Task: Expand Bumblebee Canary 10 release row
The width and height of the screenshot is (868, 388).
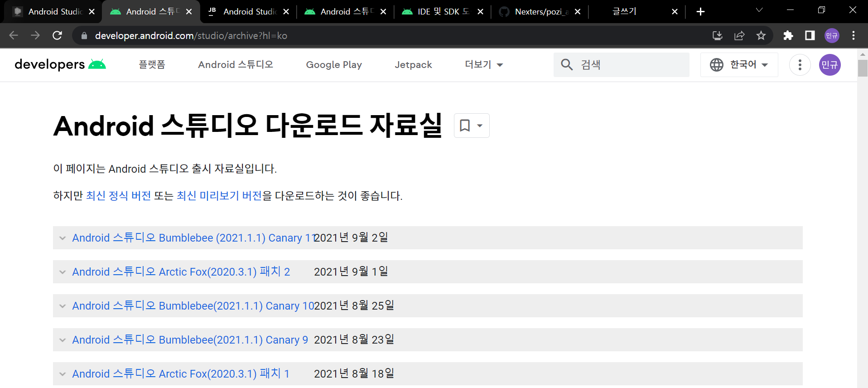Action: 428,306
